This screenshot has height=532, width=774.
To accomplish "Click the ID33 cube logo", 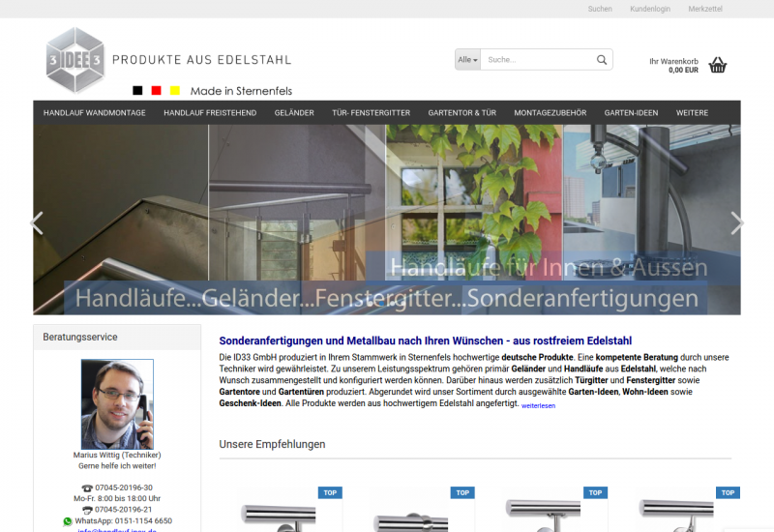I will tap(74, 60).
